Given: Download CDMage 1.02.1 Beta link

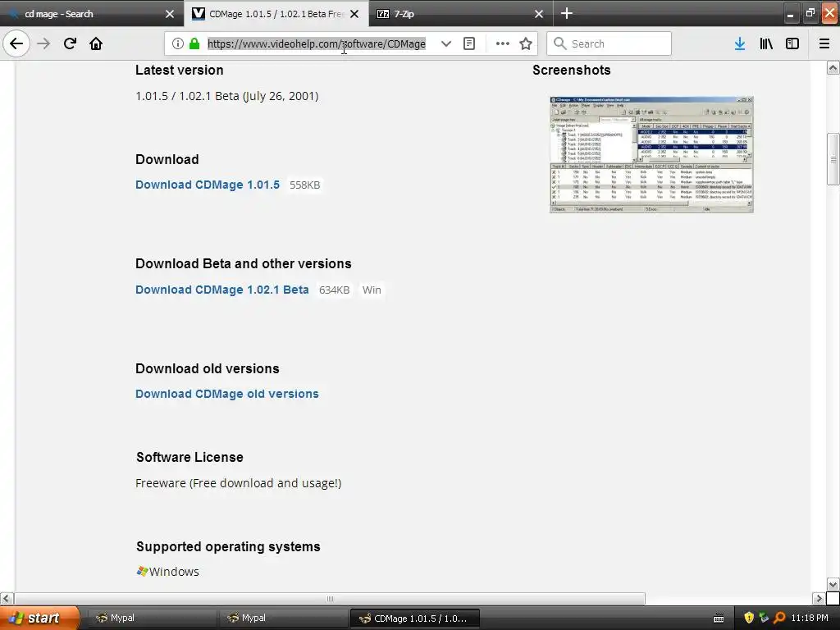Looking at the screenshot, I should 221,290.
